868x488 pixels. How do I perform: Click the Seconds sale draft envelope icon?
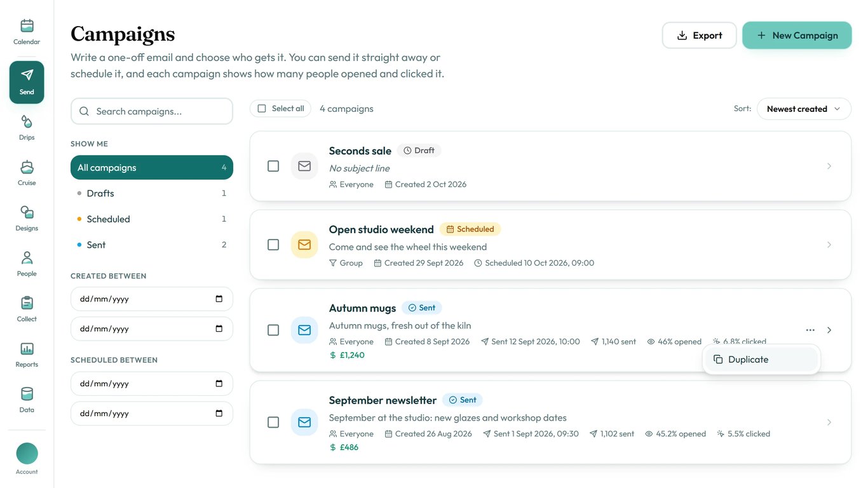coord(304,166)
